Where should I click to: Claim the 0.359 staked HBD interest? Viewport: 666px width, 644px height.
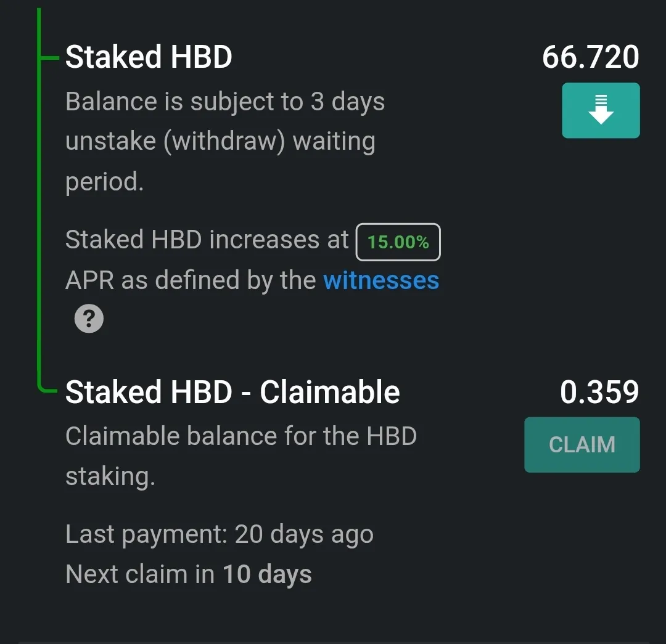(x=582, y=444)
